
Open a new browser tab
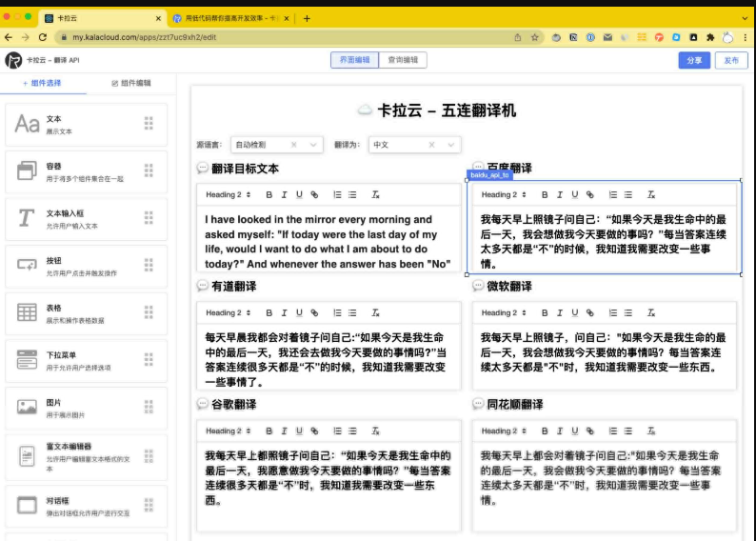307,18
